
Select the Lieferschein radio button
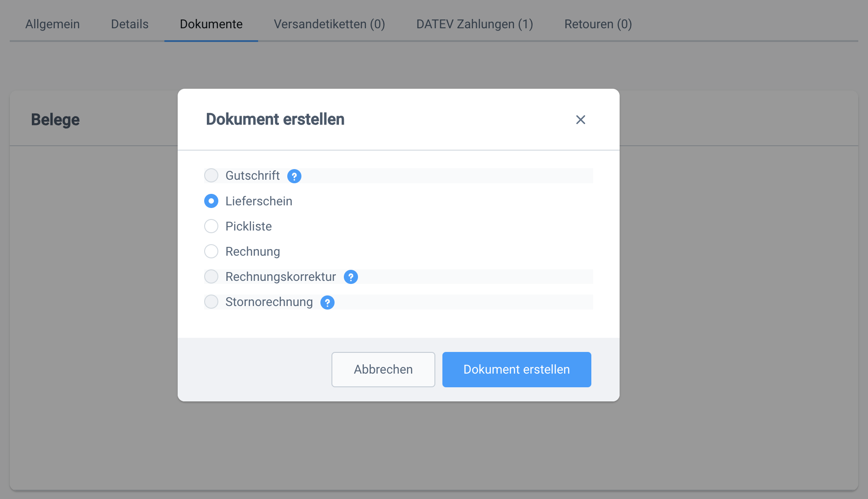(211, 201)
